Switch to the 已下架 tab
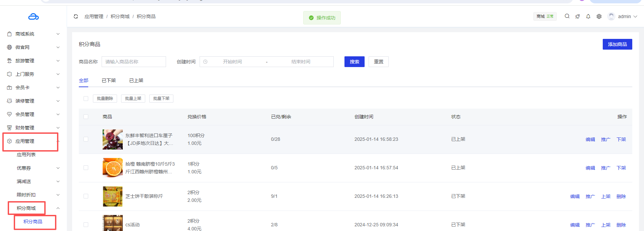Viewport: 644px width, 231px height. point(109,80)
